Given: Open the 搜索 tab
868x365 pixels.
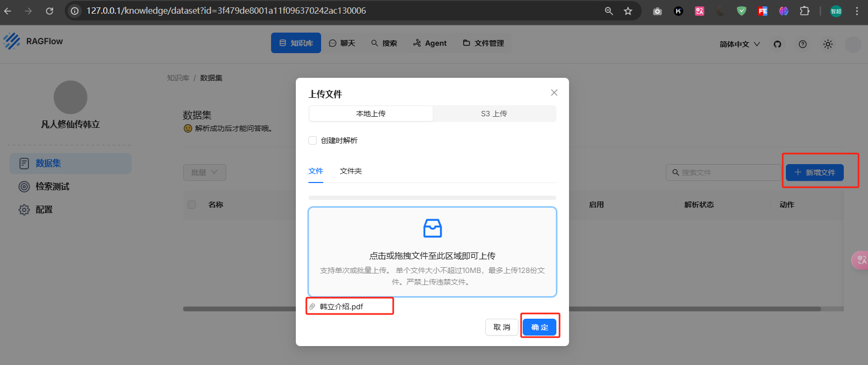Looking at the screenshot, I should point(384,43).
